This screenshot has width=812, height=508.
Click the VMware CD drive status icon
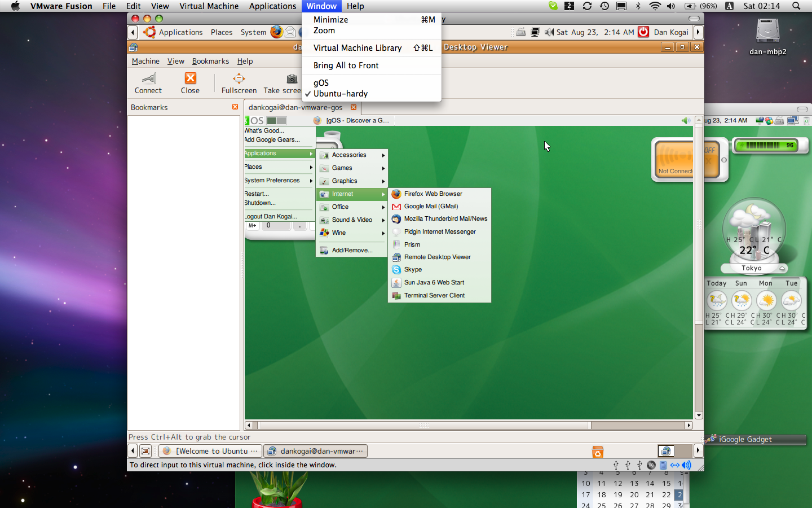point(651,465)
